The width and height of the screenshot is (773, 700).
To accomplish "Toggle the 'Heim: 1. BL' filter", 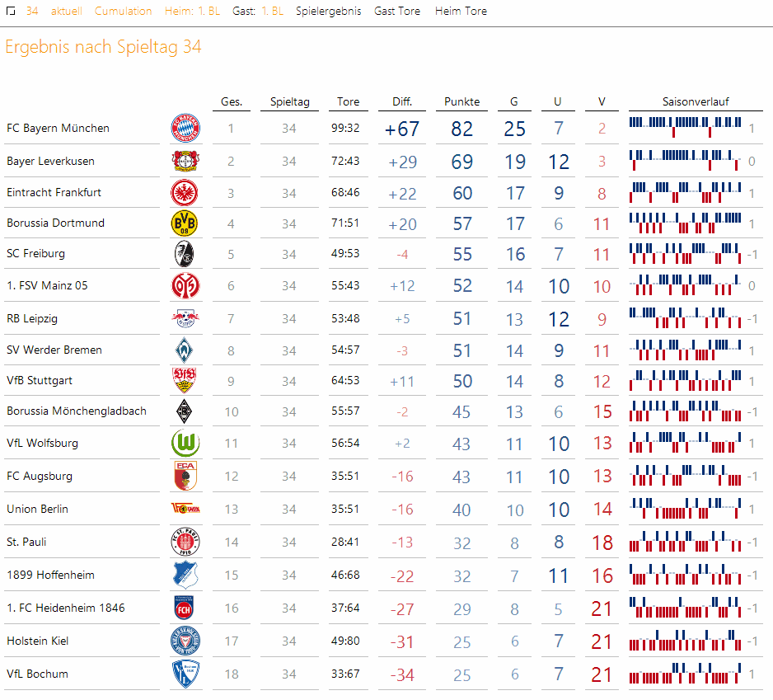I will point(192,12).
